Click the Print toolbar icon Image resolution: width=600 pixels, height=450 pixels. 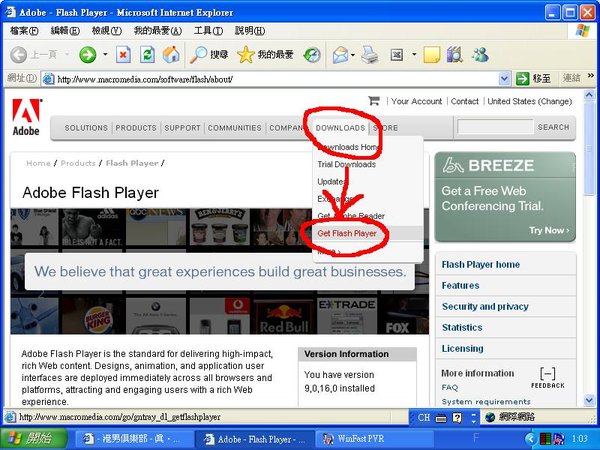point(369,54)
